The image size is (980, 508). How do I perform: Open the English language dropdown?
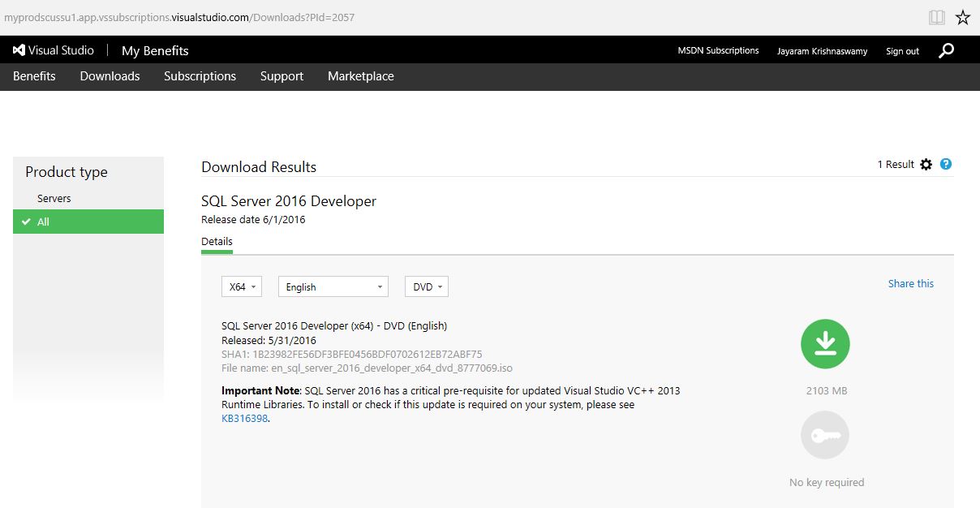[333, 286]
